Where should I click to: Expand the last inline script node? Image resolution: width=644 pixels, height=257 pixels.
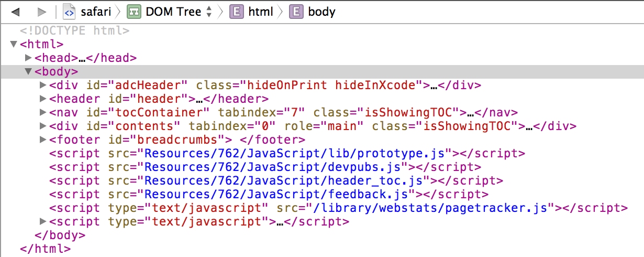tap(43, 221)
